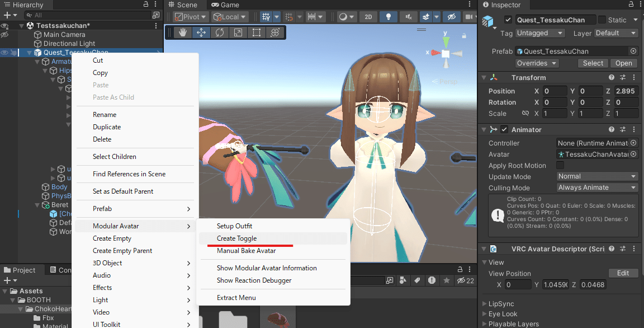This screenshot has width=644, height=328.
Task: Select the Rotate tool
Action: click(x=220, y=32)
